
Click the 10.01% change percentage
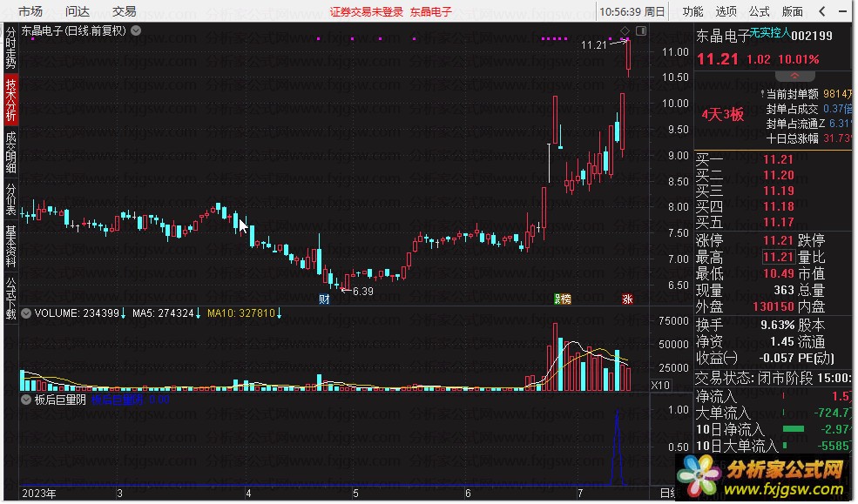[799, 59]
